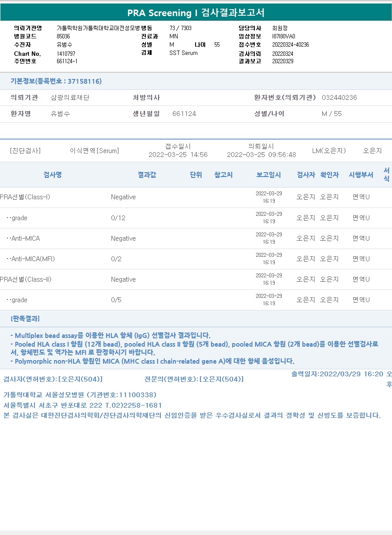The height and width of the screenshot is (535, 392).
Task: Click receipt time '2022-03-25 14:56'
Action: pyautogui.click(x=178, y=154)
